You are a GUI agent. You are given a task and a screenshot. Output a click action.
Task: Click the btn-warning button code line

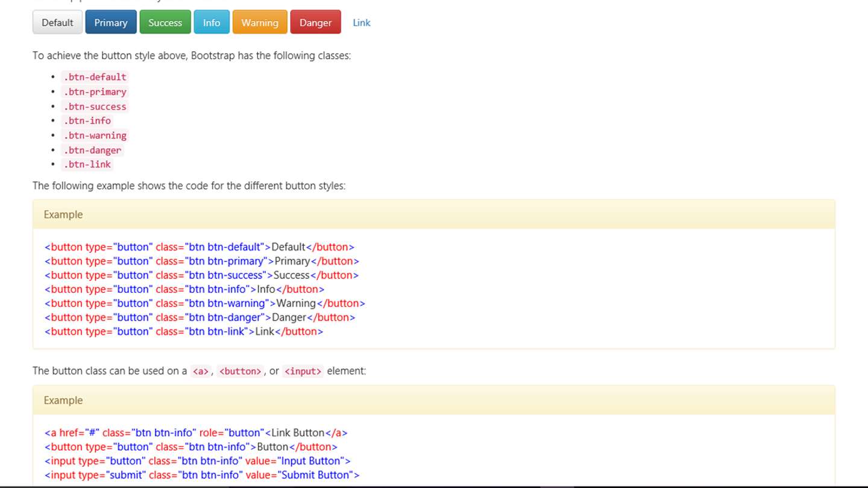205,303
